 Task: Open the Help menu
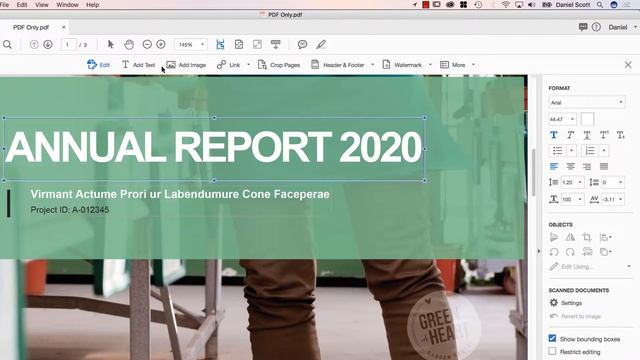(93, 5)
